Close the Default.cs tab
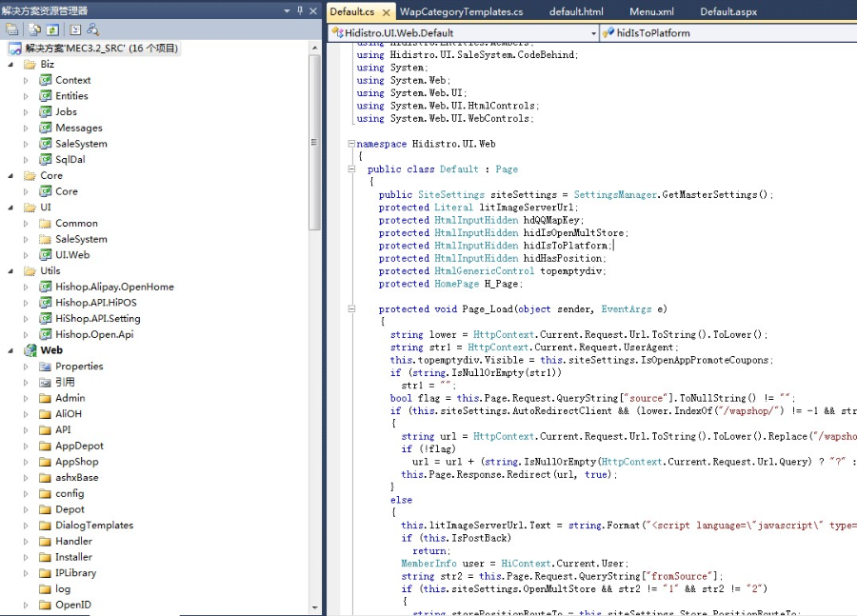This screenshot has height=616, width=857. click(x=386, y=12)
